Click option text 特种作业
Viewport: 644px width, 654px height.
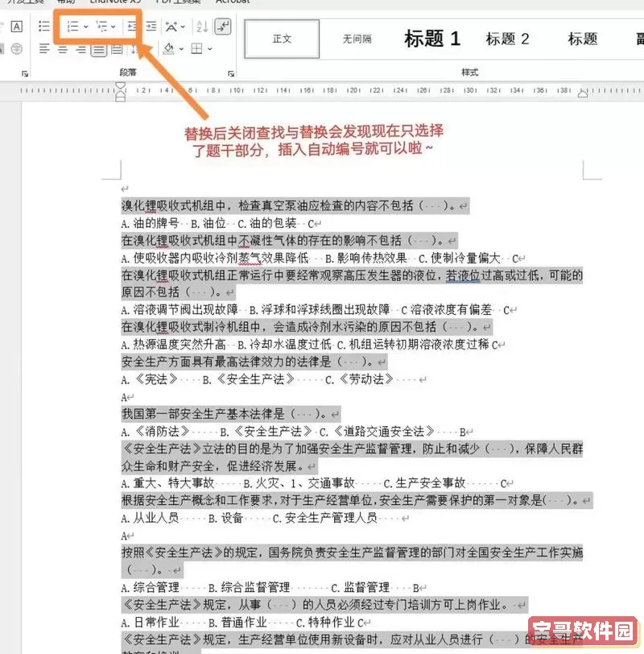[x=332, y=623]
